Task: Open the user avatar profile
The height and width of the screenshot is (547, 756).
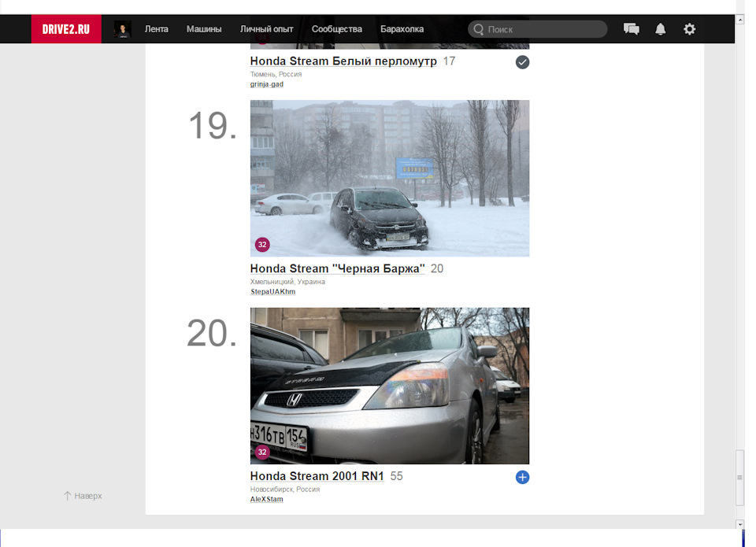Action: 123,29
